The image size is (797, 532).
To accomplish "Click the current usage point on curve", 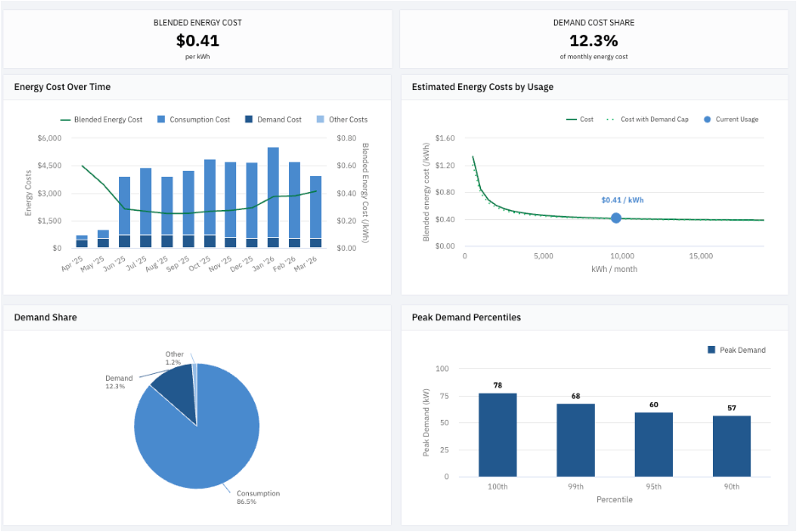I will [616, 218].
